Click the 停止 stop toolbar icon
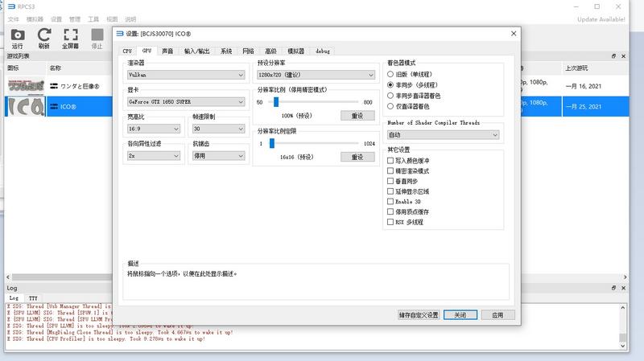The image size is (644, 361). [x=97, y=39]
